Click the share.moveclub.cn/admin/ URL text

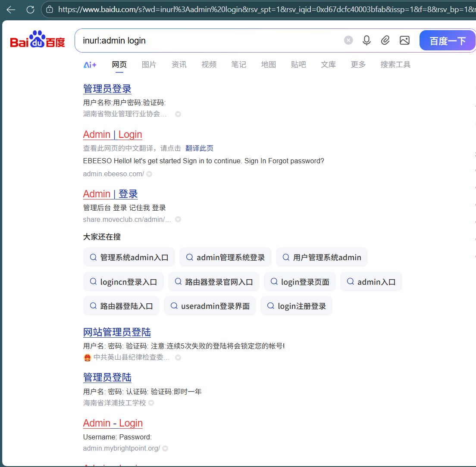127,219
